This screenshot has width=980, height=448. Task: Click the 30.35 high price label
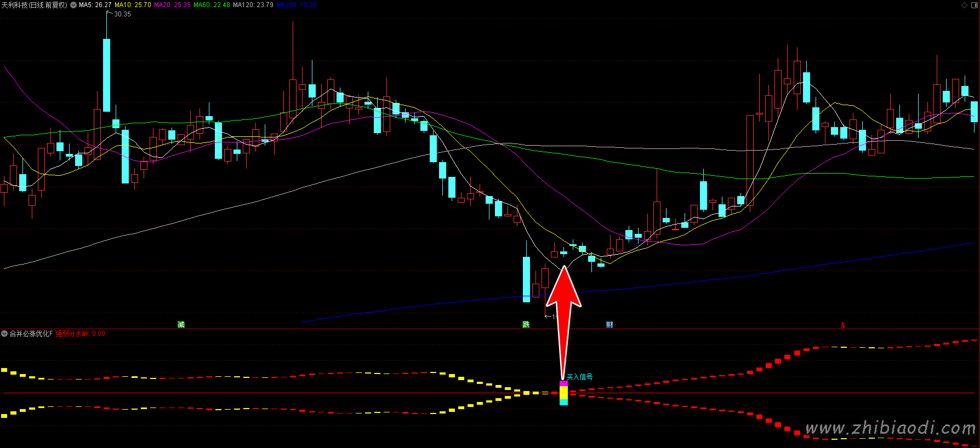[x=122, y=14]
